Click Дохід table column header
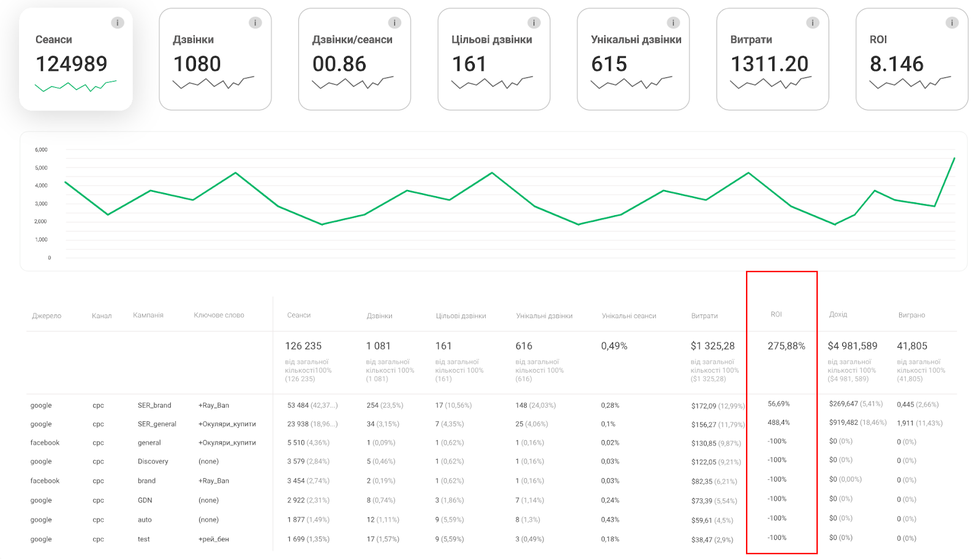Viewport: 980px width, 559px height. [x=838, y=314]
